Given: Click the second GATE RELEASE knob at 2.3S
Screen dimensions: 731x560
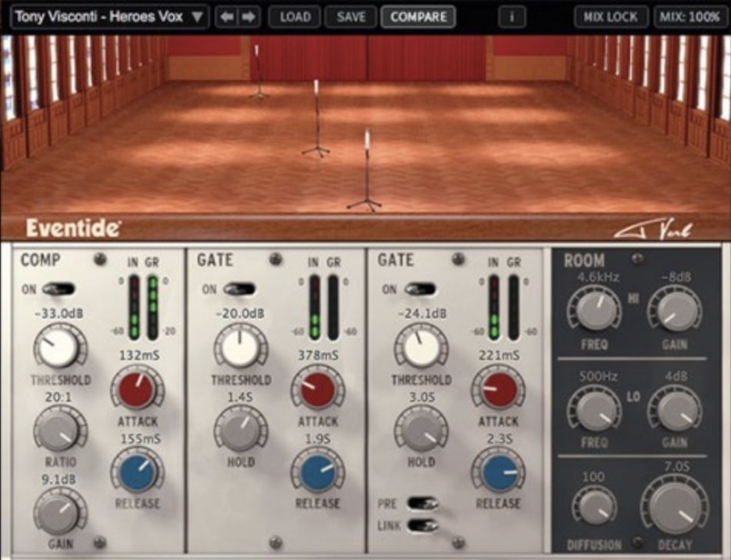Looking at the screenshot, I should [499, 472].
